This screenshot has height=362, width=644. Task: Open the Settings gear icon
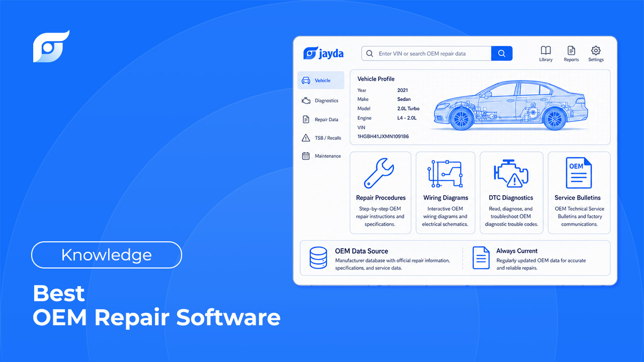pos(596,50)
